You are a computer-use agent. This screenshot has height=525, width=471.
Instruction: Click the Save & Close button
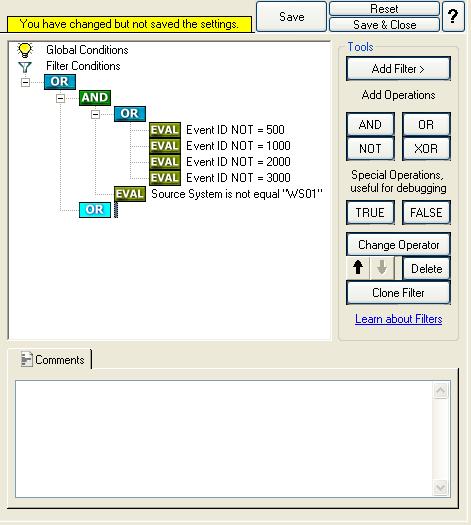[384, 25]
